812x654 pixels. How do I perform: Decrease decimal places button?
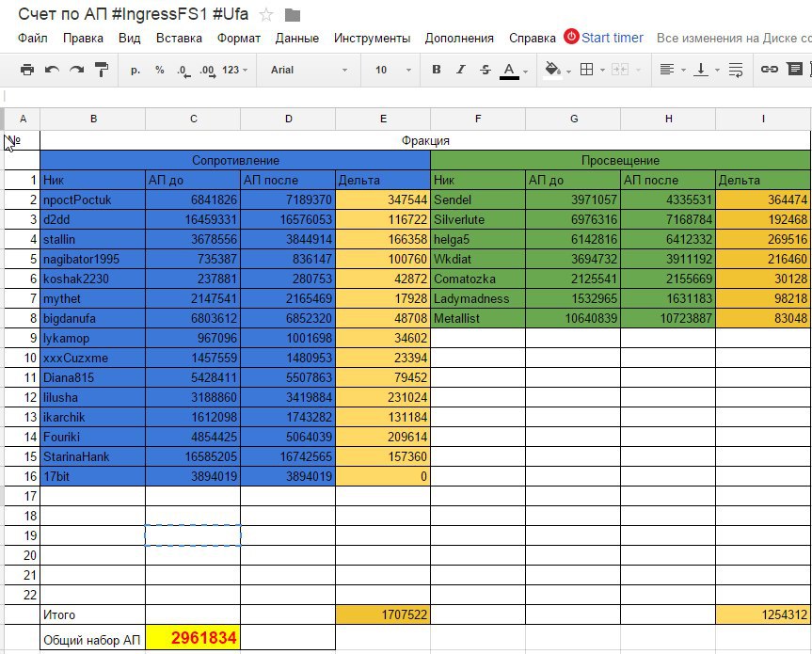tap(183, 71)
